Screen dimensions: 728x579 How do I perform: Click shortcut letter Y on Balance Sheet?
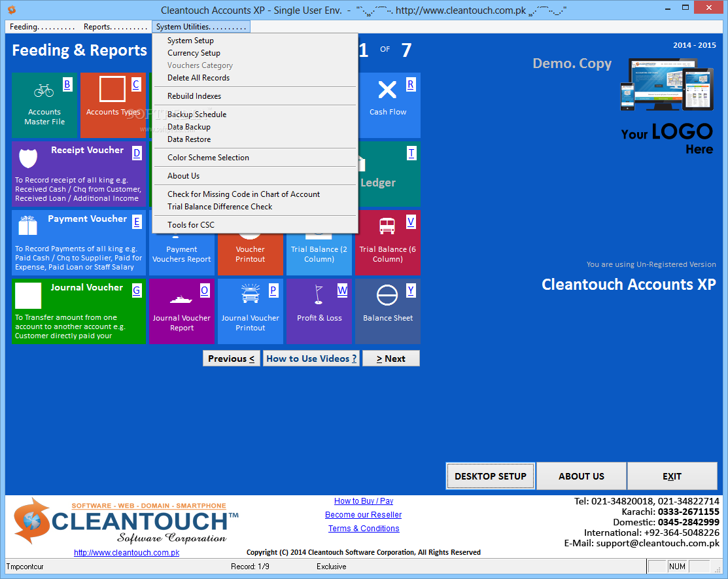pyautogui.click(x=411, y=290)
